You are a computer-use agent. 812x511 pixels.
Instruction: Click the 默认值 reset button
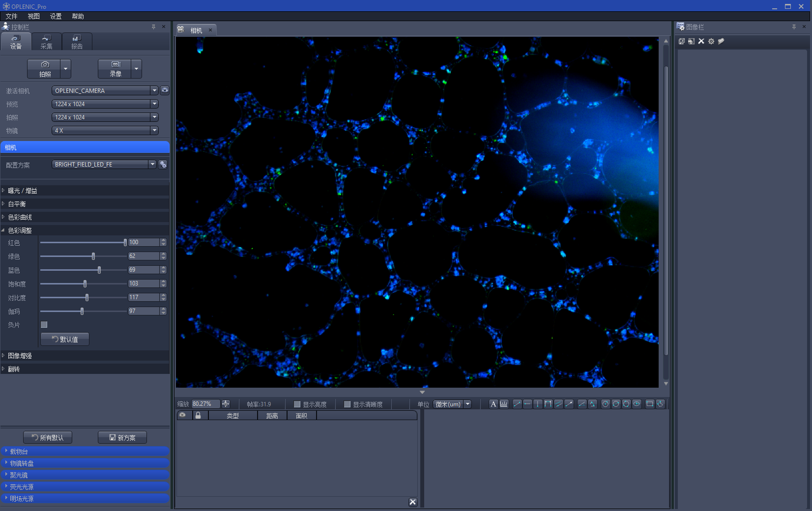[x=65, y=340]
